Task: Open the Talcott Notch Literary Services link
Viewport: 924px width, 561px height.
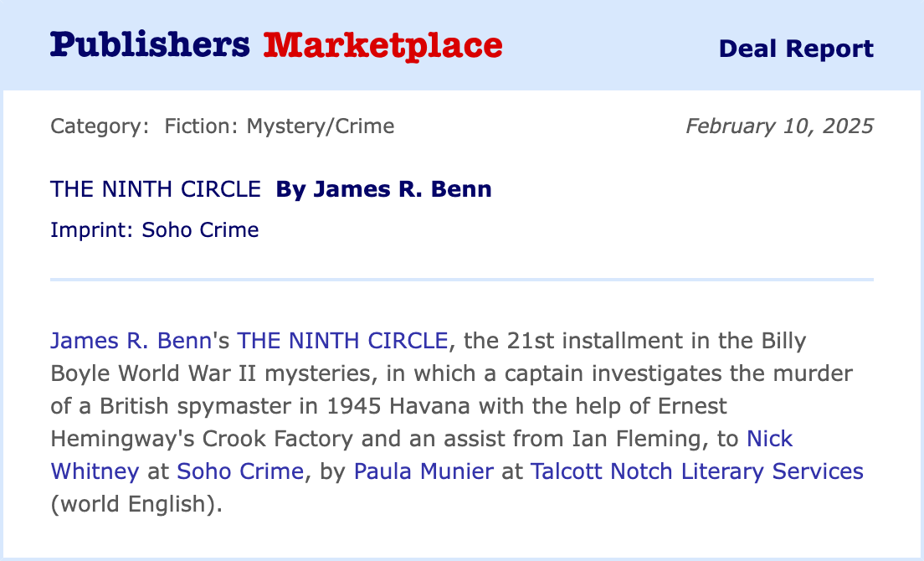Action: coord(696,471)
